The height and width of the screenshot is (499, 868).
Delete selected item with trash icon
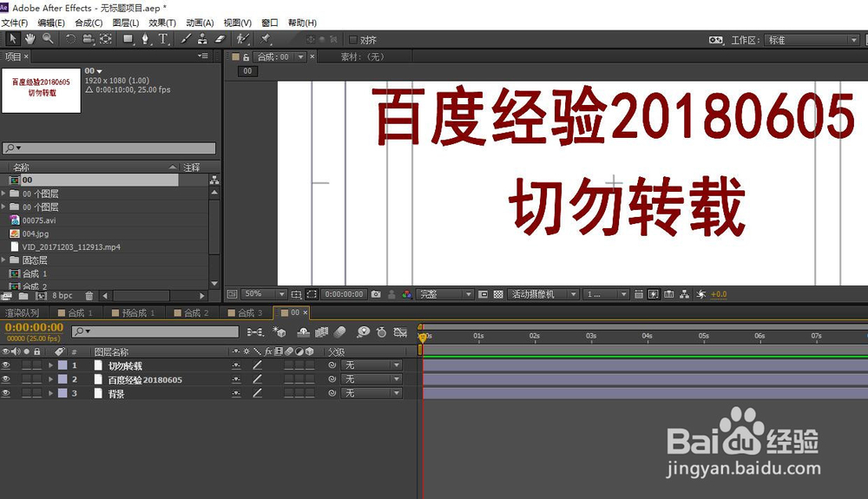coord(89,295)
